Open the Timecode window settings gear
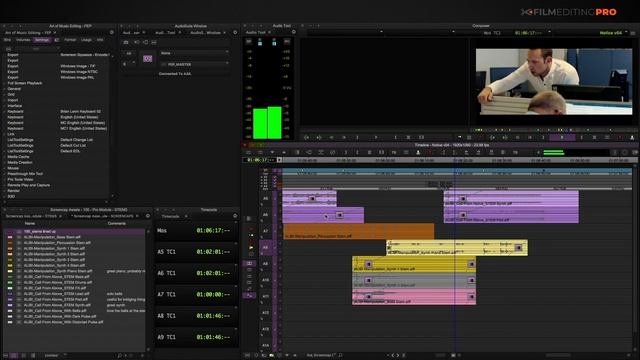The width and height of the screenshot is (640, 360). click(235, 216)
